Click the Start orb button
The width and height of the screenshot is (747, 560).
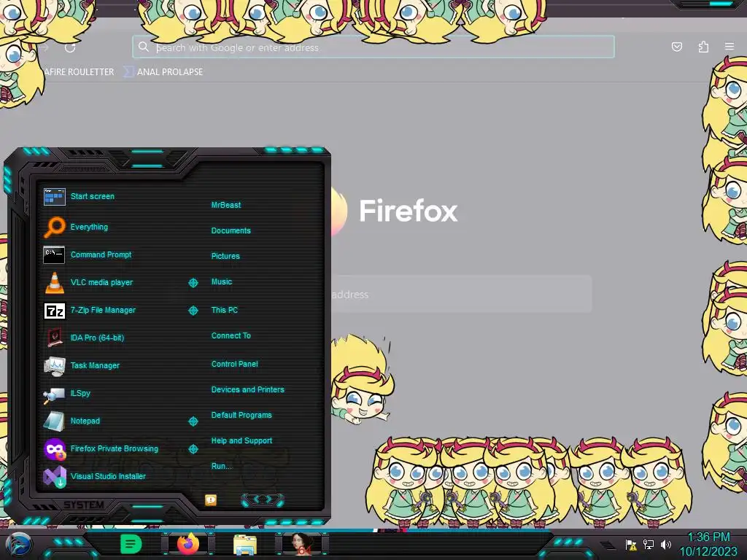[x=19, y=545]
